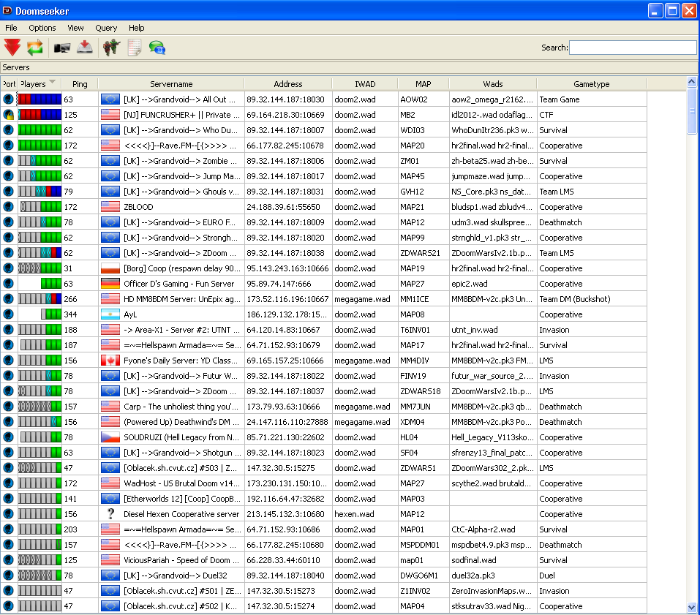
Task: Sort servers by the Ping column header
Action: point(79,84)
